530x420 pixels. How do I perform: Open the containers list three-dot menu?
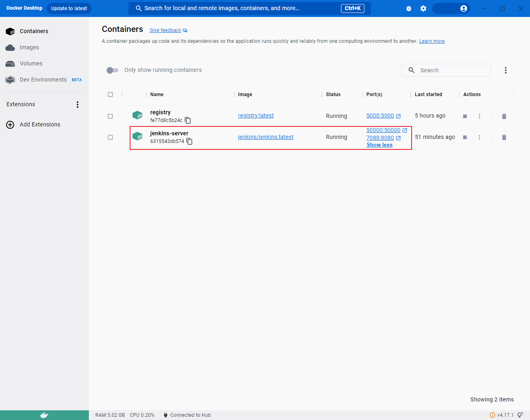(x=505, y=70)
